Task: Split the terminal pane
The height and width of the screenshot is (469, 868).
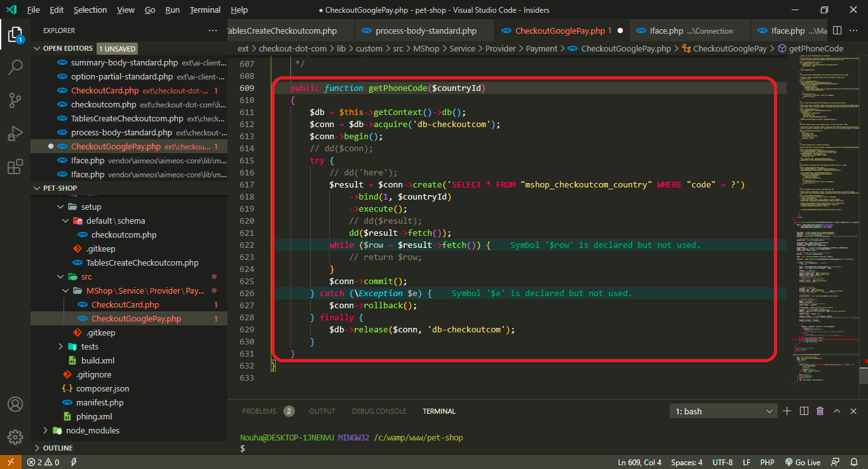Action: [804, 411]
